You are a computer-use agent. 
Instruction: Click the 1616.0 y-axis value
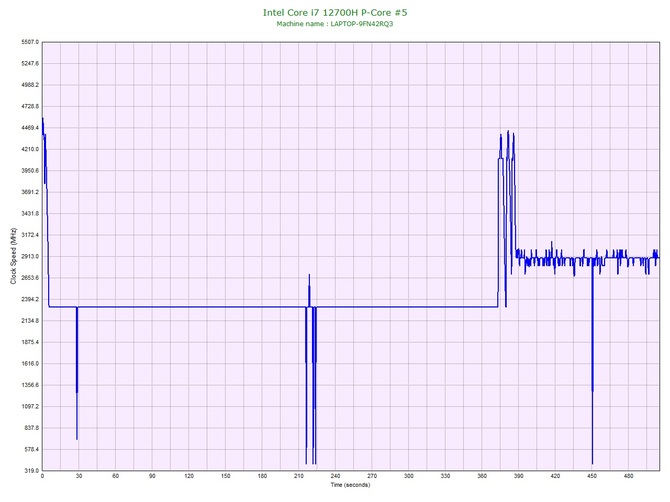(x=30, y=364)
